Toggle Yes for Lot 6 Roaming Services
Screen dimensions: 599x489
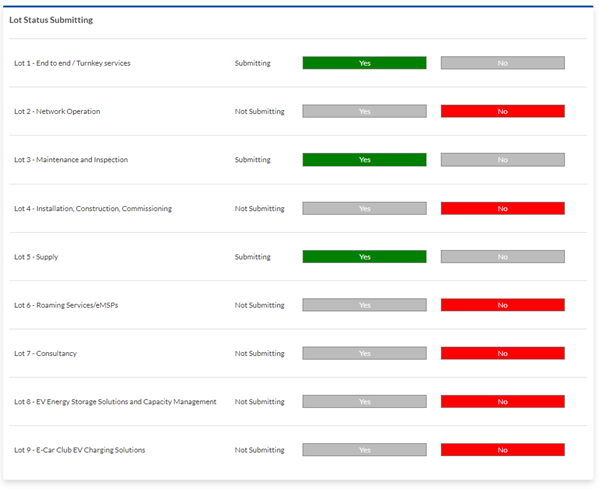(x=364, y=305)
